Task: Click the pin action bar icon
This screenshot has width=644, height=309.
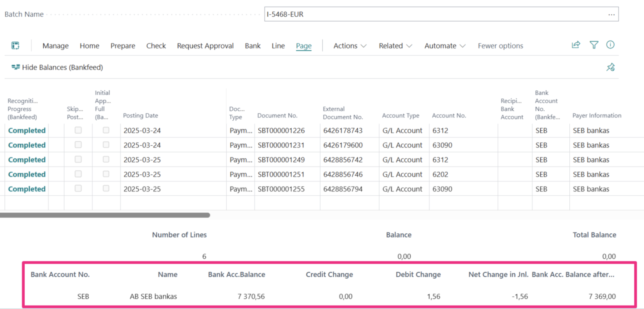Action: tap(611, 67)
